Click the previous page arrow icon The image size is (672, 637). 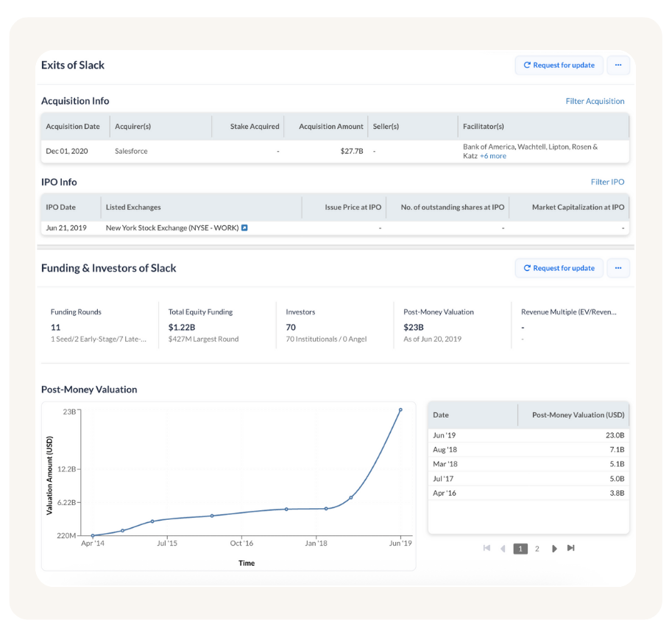(x=503, y=548)
